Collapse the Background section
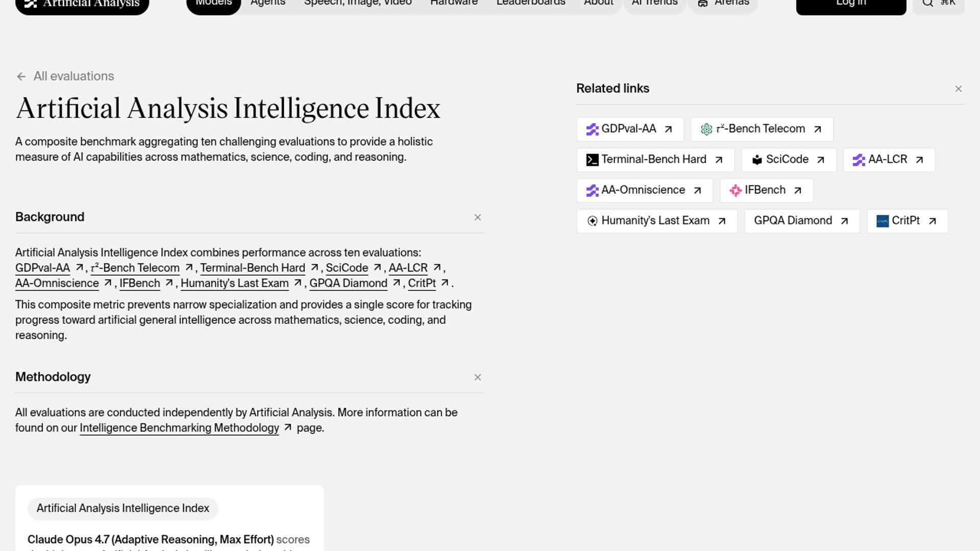 477,217
